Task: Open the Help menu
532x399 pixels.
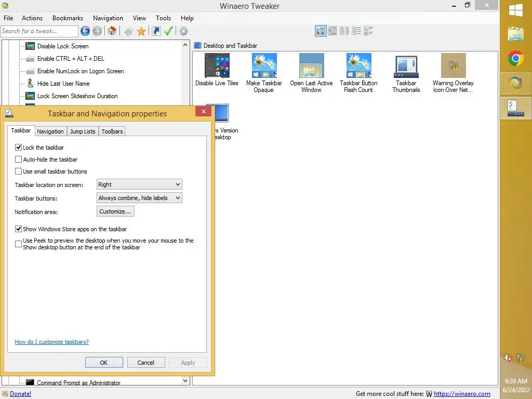Action: pyautogui.click(x=187, y=18)
